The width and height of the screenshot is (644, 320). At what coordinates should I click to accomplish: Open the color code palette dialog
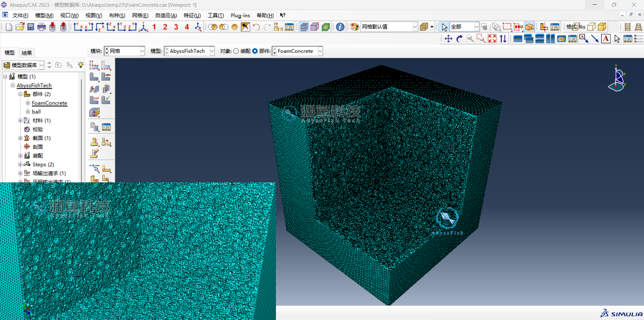tap(355, 27)
